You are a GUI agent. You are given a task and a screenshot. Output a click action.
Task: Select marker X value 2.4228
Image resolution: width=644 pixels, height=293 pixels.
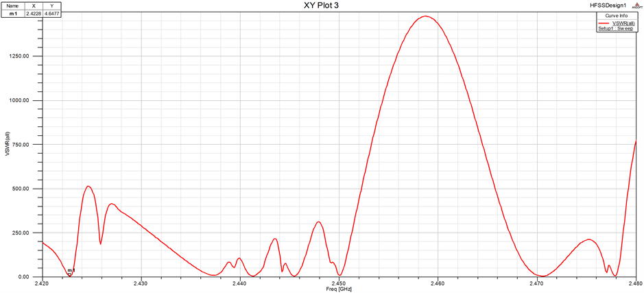tap(34, 13)
